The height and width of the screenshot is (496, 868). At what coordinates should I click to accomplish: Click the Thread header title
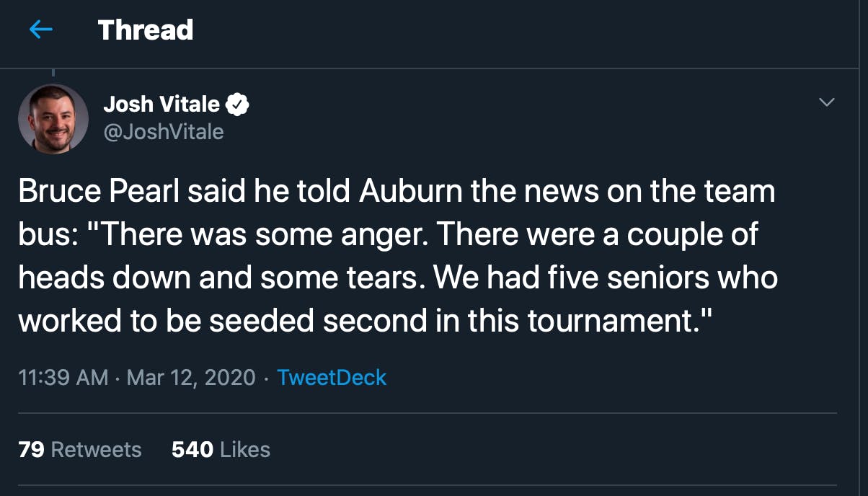pos(146,30)
